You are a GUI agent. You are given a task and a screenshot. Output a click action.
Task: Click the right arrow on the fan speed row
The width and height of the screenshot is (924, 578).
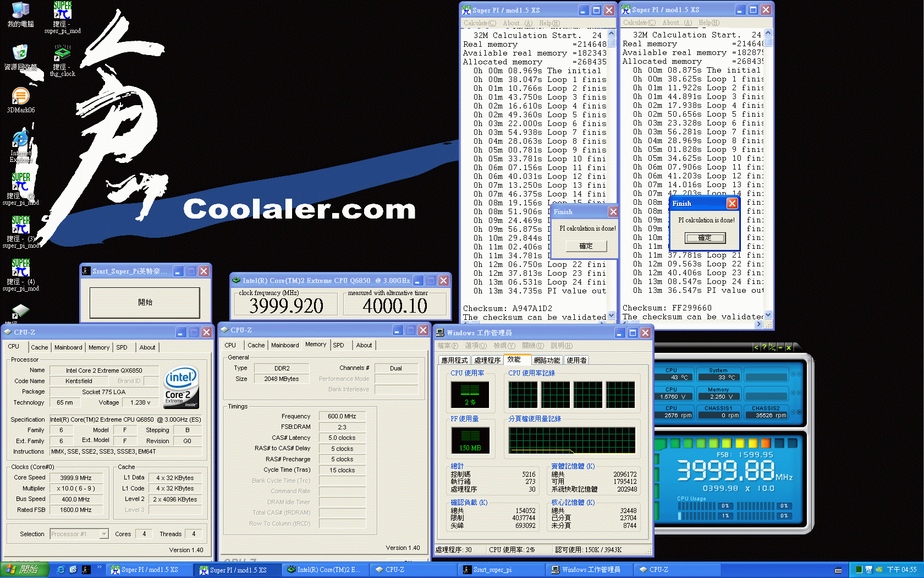(799, 412)
